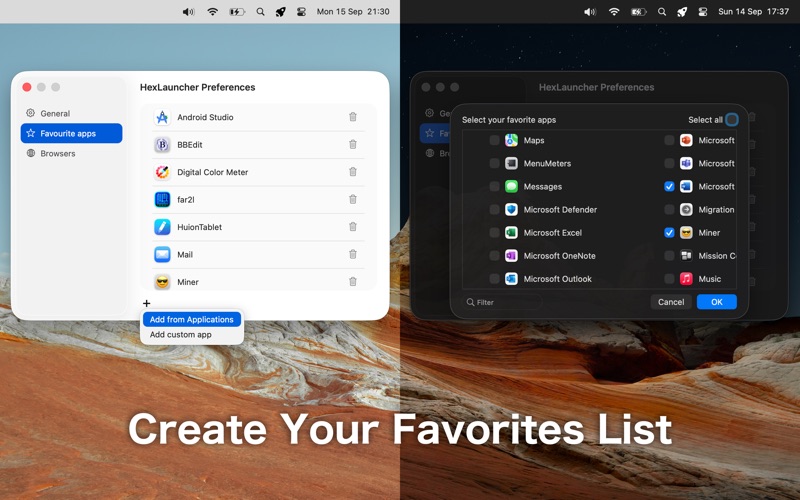Click the Migration app icon
800x500 pixels.
[686, 210]
